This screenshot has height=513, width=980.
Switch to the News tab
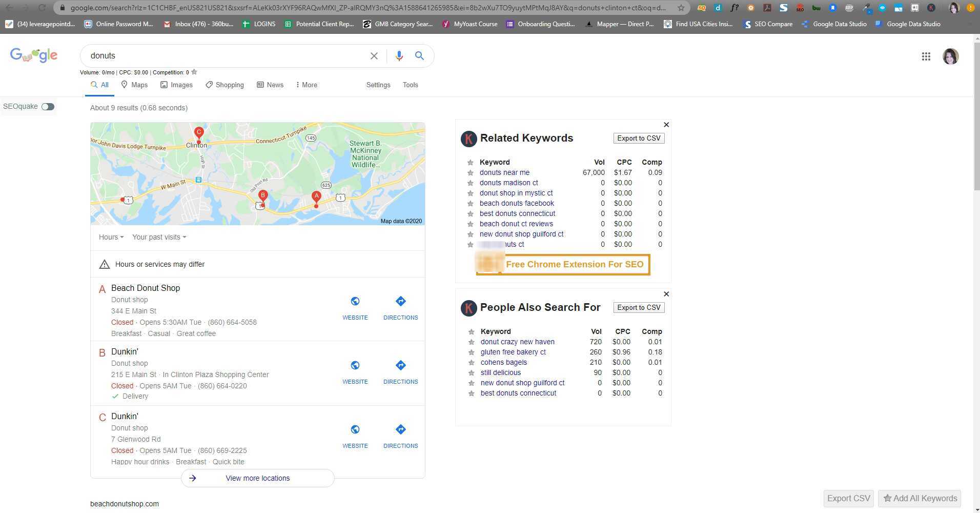pyautogui.click(x=270, y=85)
